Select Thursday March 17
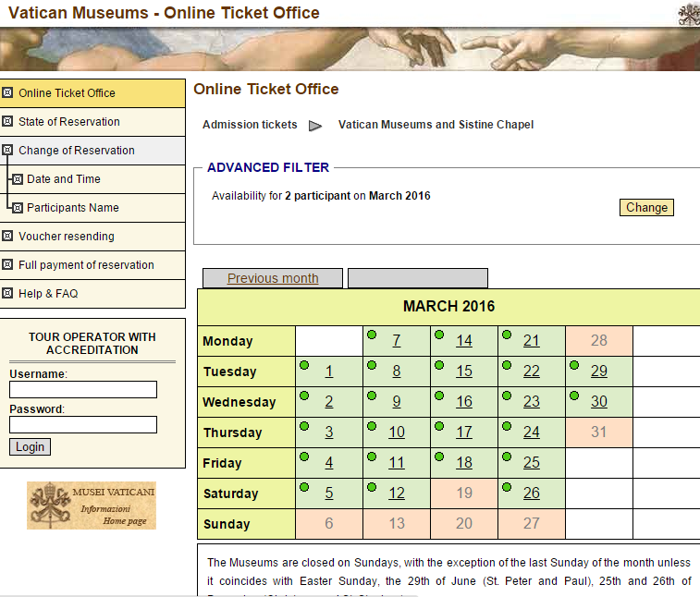The height and width of the screenshot is (597, 700). tap(464, 432)
